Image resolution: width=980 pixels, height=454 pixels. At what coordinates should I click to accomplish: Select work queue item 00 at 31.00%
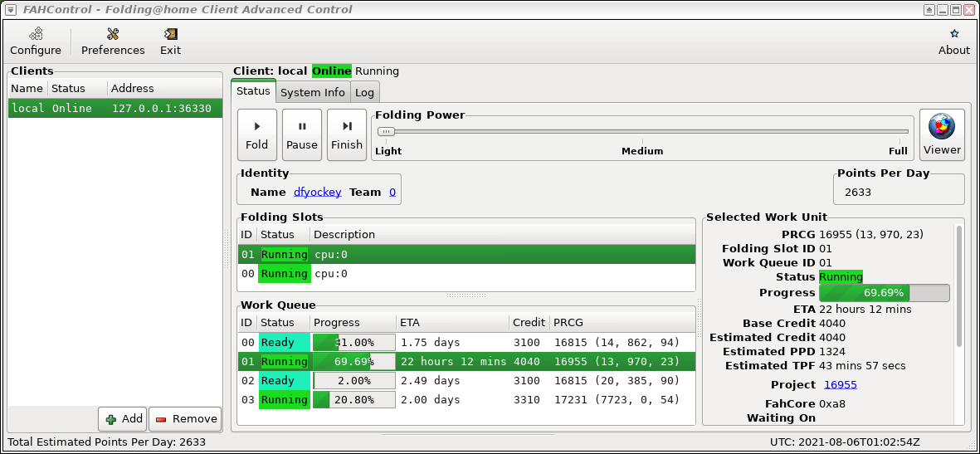466,342
